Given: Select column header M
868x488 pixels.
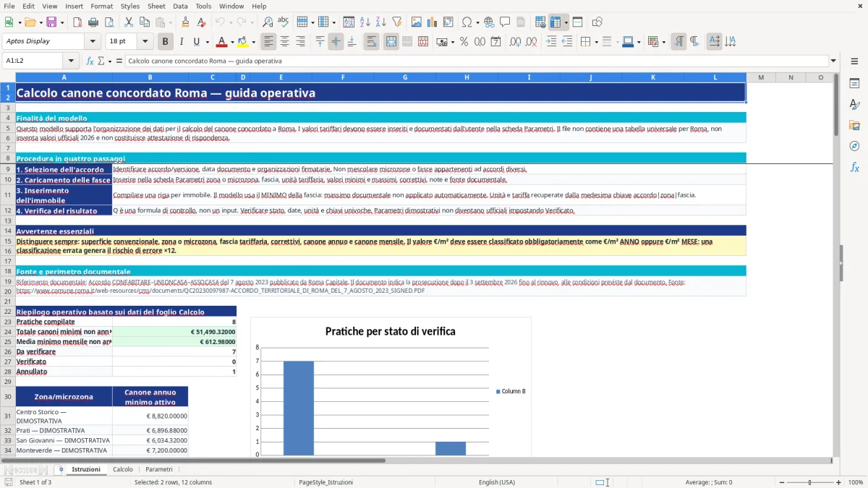Looking at the screenshot, I should (761, 77).
